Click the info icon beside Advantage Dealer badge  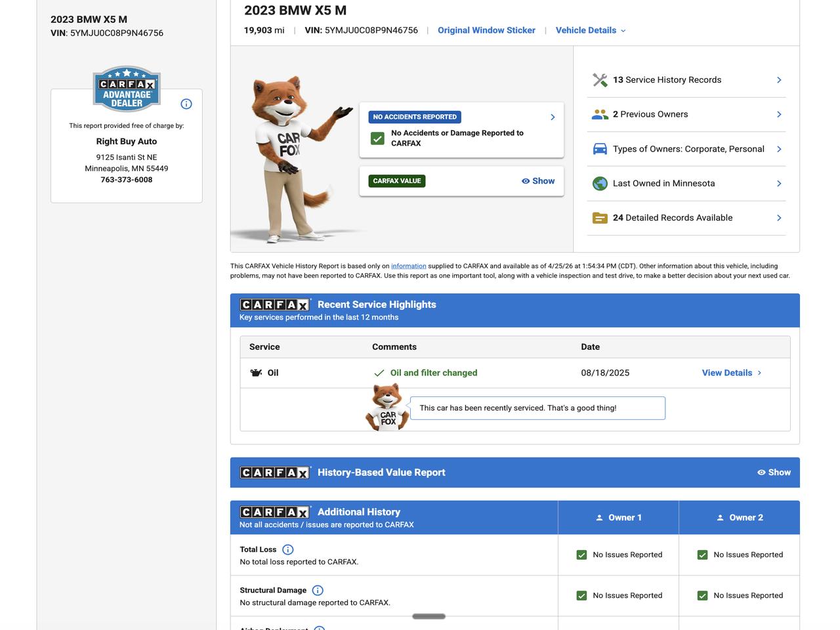[186, 104]
